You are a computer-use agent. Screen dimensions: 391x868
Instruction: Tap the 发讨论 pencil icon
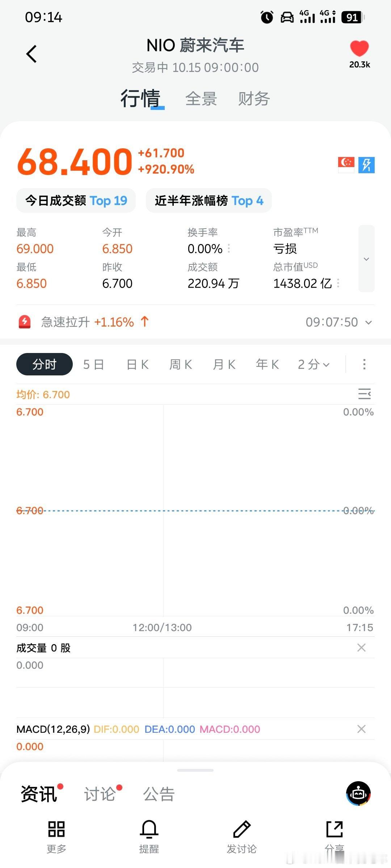coord(242,829)
